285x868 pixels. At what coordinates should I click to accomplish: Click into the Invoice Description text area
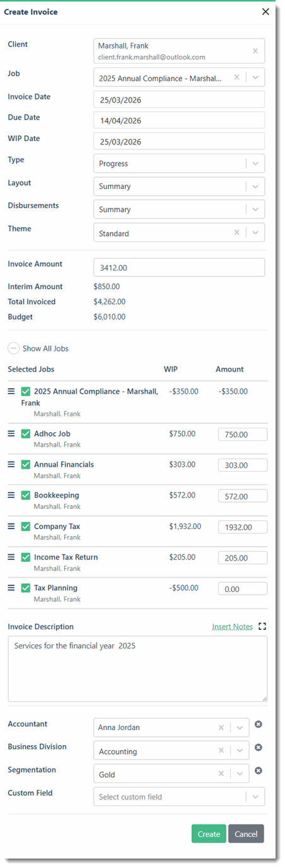(138, 668)
